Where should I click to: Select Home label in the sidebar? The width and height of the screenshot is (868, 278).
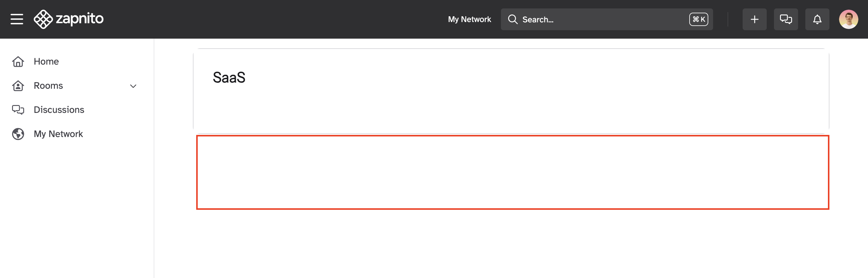click(46, 62)
